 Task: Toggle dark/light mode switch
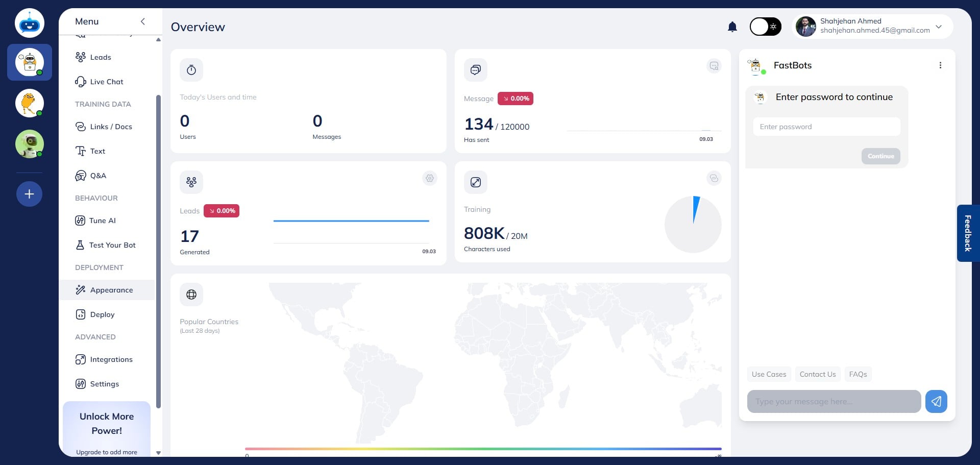(x=765, y=27)
